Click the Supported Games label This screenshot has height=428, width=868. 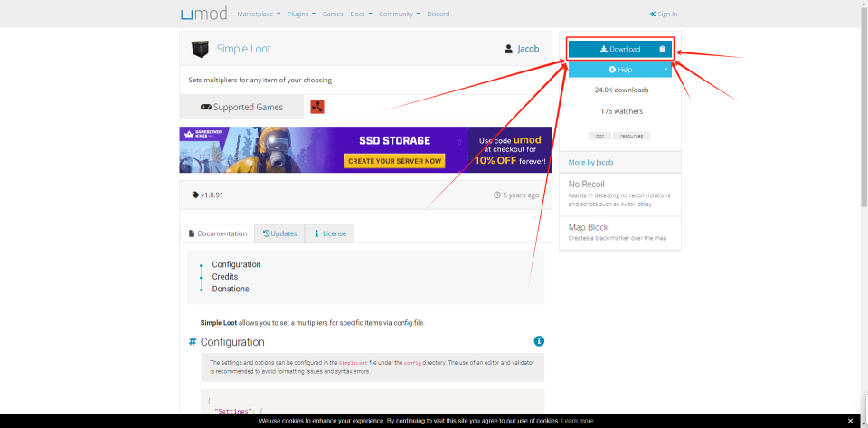click(241, 107)
